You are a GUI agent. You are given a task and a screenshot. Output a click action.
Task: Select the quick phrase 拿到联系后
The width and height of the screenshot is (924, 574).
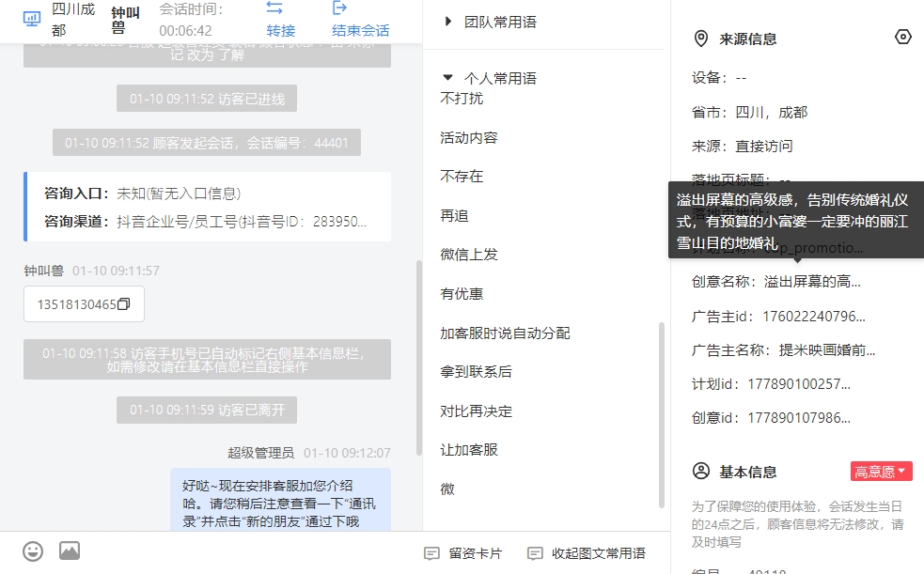tap(477, 371)
